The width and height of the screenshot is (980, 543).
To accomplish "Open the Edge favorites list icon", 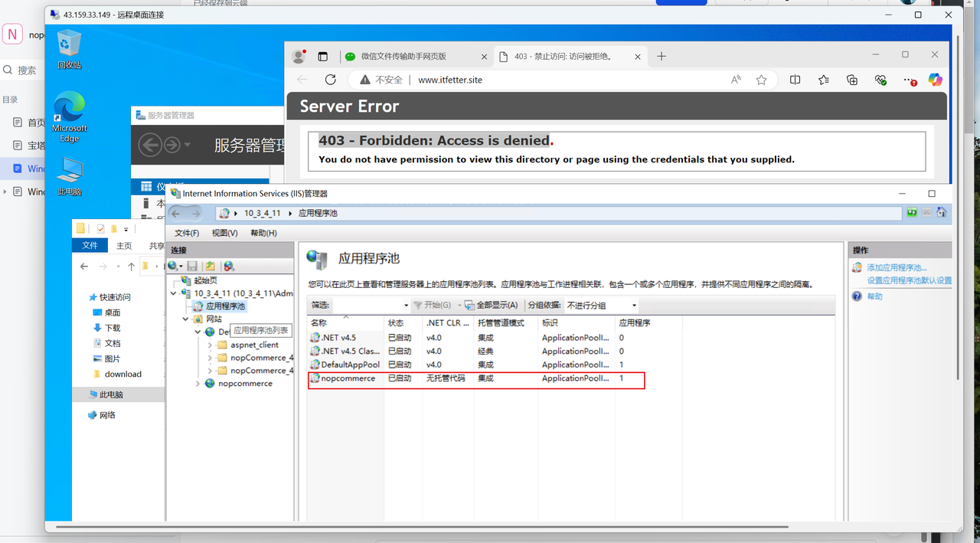I will pyautogui.click(x=824, y=80).
